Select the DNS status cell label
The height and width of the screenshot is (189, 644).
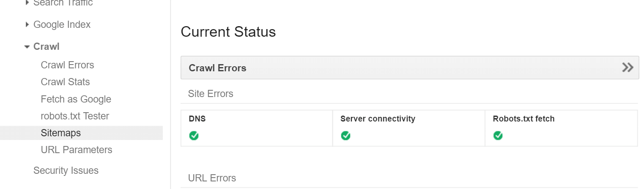pos(197,119)
